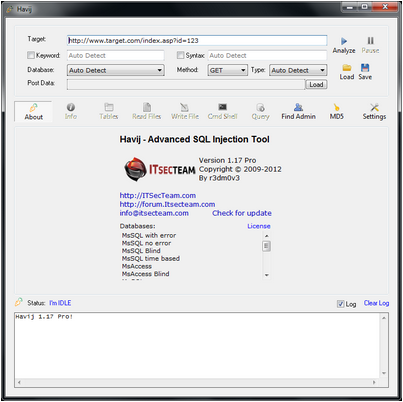Click the Post Data field
403x402 pixels.
pyautogui.click(x=186, y=84)
